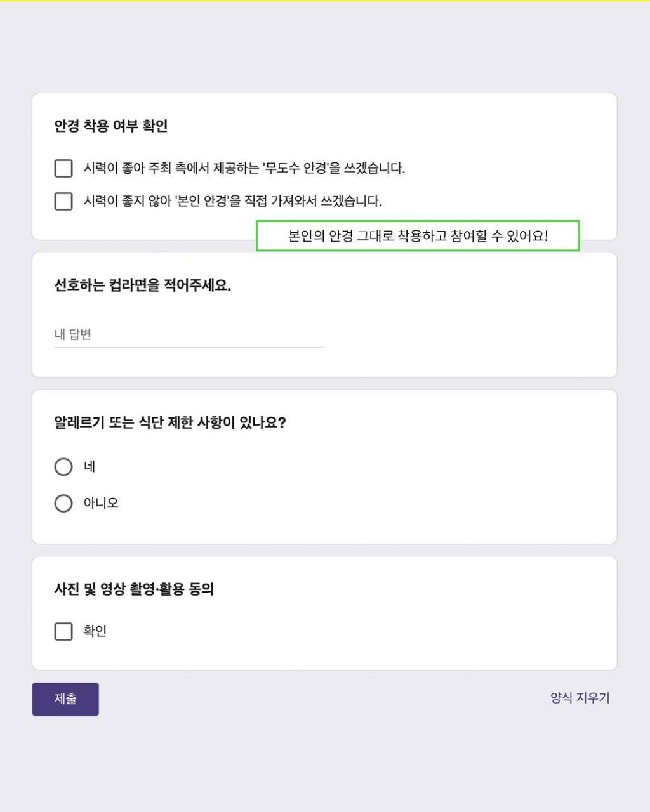Select the 아니오 radio button
Viewport: 650px width, 812px height.
pyautogui.click(x=63, y=503)
